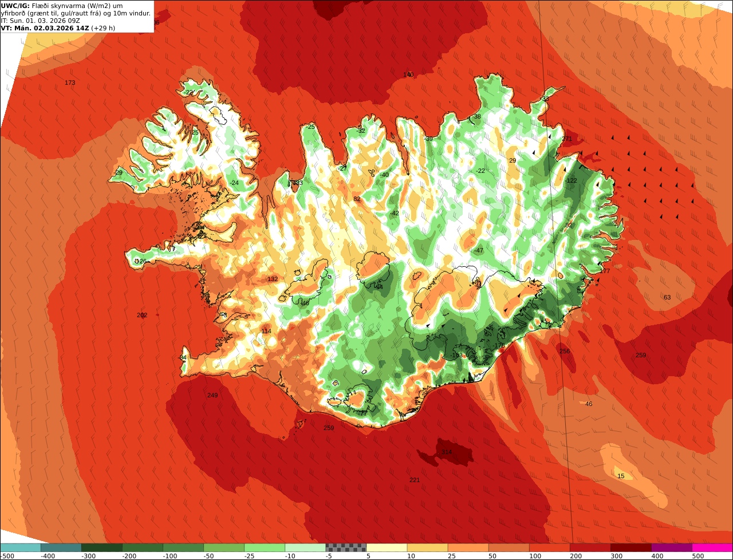
Task: Click the map value 39 on the north coast
Action: (x=429, y=139)
